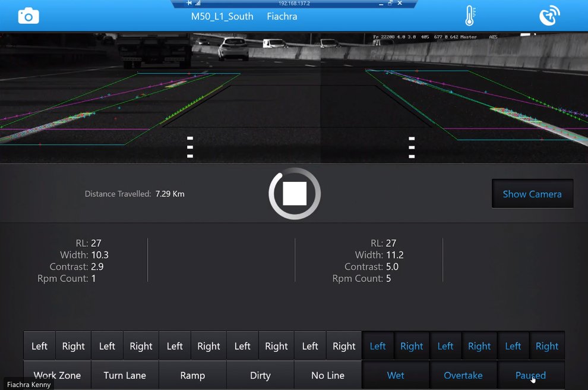Click the Contrast 2.9 reading
The height and width of the screenshot is (390, 588).
click(x=77, y=266)
